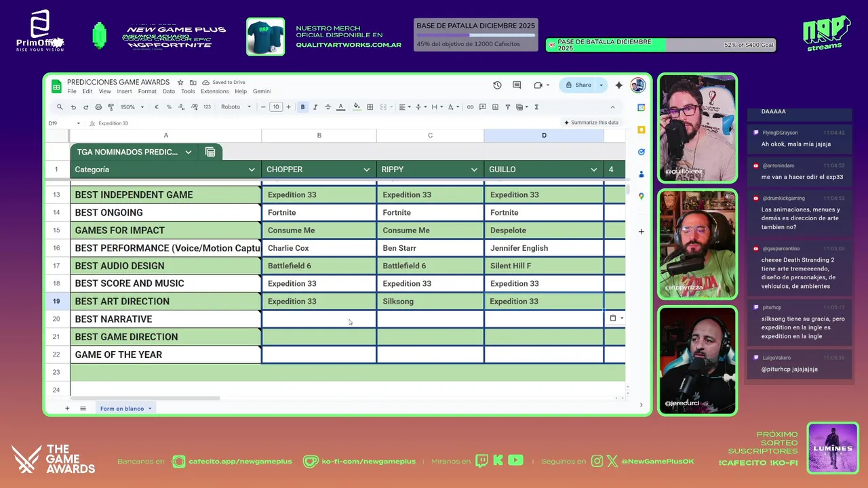868x488 pixels.
Task: Open the RIPPY column filter dropdown
Action: pyautogui.click(x=474, y=169)
